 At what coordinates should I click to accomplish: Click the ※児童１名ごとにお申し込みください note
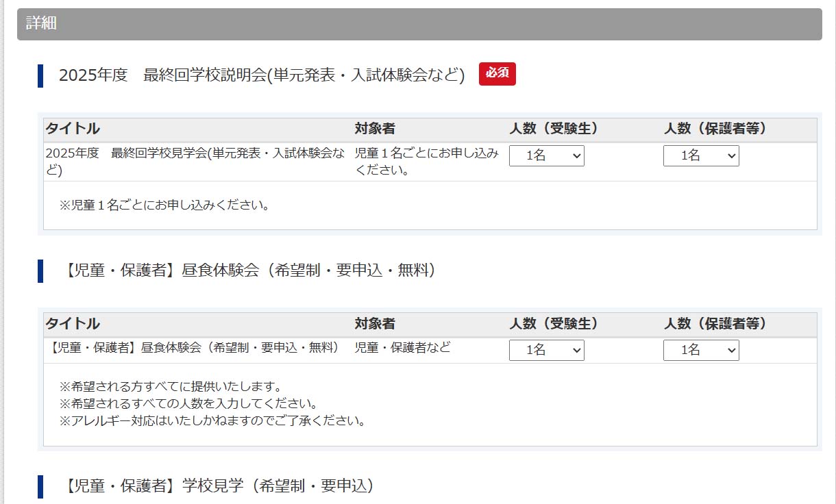pyautogui.click(x=164, y=205)
